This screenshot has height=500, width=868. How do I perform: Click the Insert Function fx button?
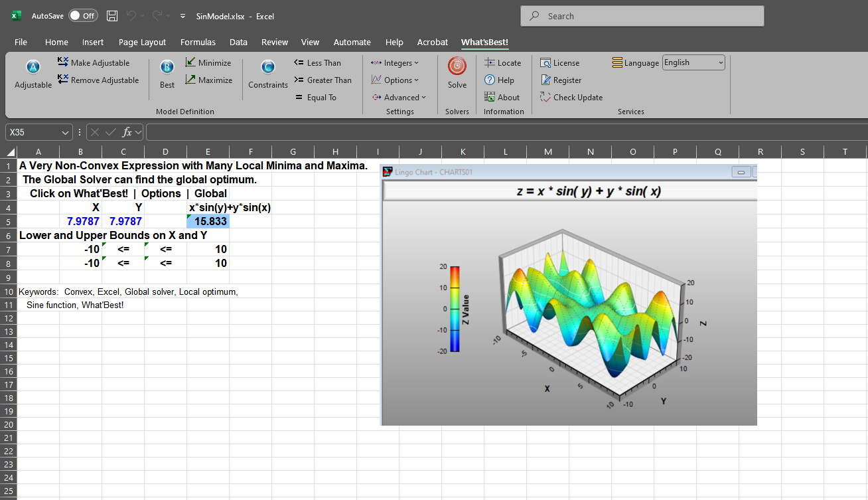(x=127, y=132)
